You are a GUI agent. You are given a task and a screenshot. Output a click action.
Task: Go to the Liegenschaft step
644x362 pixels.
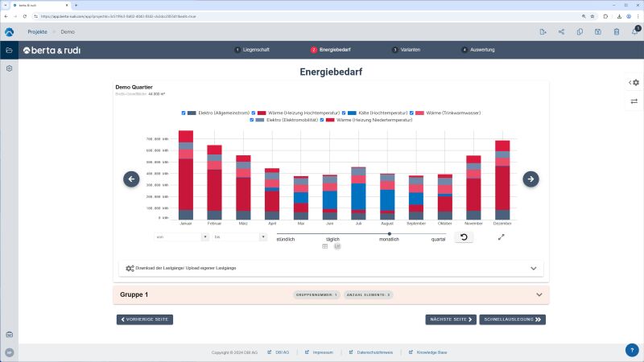coord(252,50)
